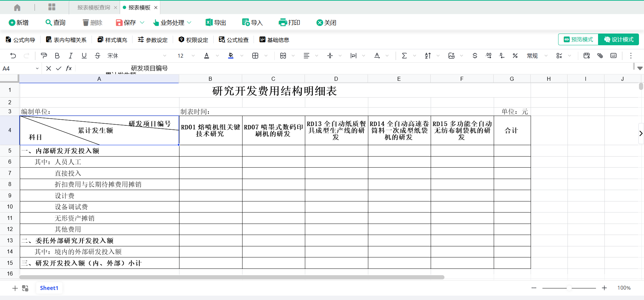Click the 导出 export button
Image resolution: width=644 pixels, height=300 pixels.
216,22
